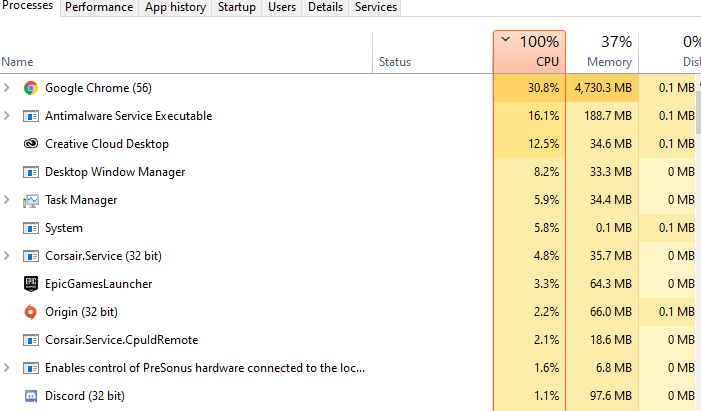The height and width of the screenshot is (411, 701).
Task: Click the 12.5% CPU value
Action: pos(543,144)
